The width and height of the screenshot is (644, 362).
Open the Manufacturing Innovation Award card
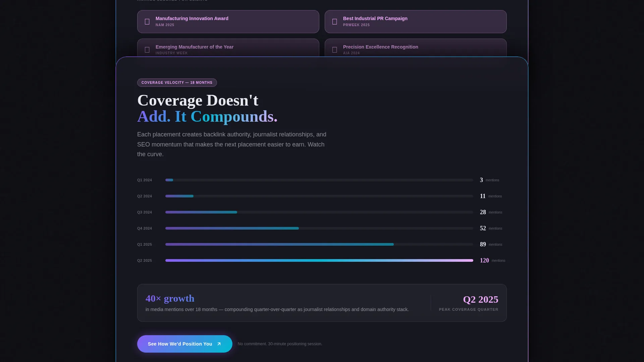(x=228, y=22)
